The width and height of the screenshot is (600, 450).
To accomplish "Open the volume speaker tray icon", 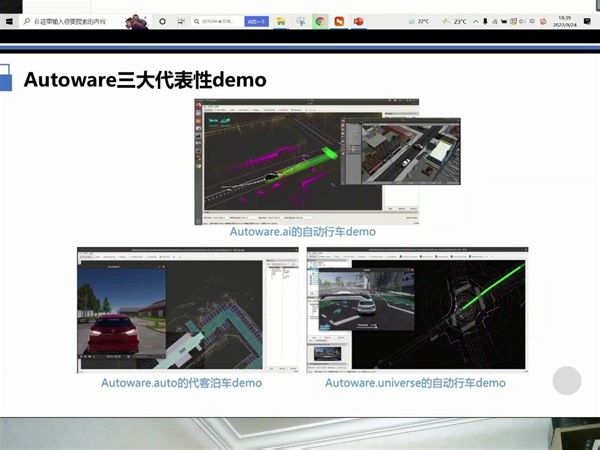I will [523, 21].
